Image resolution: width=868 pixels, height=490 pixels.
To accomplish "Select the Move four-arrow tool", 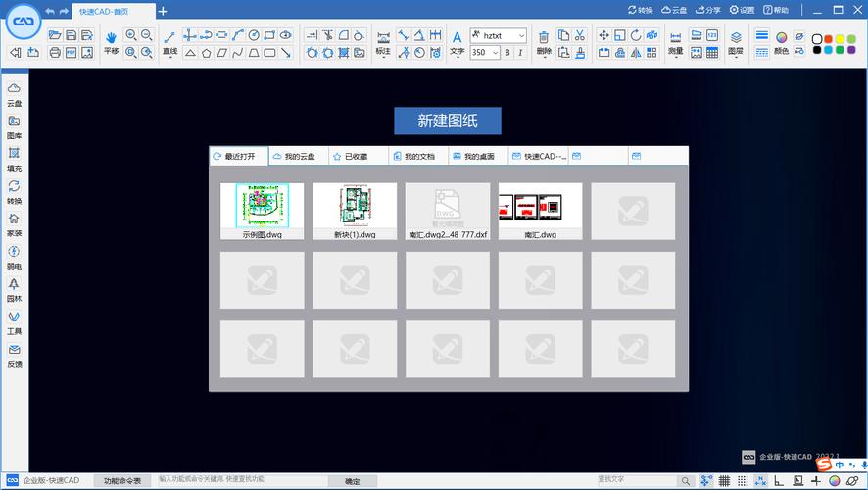I will [603, 35].
